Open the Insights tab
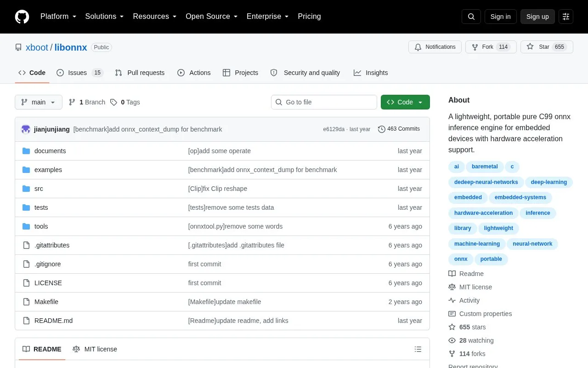Screen dimensions: 588x368 pos(371,73)
